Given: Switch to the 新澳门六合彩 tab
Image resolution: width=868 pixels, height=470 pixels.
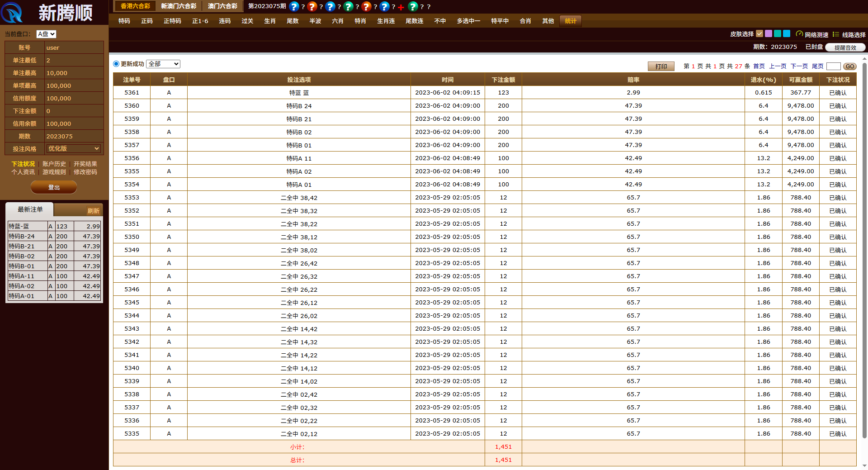Looking at the screenshot, I should tap(179, 6).
